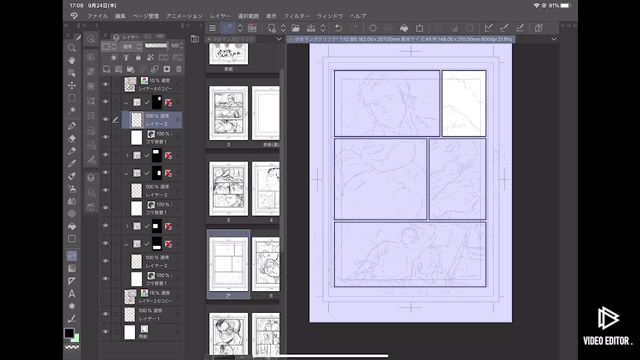Adjust the layer opacity slider
The height and width of the screenshot is (360, 640).
pyautogui.click(x=156, y=46)
